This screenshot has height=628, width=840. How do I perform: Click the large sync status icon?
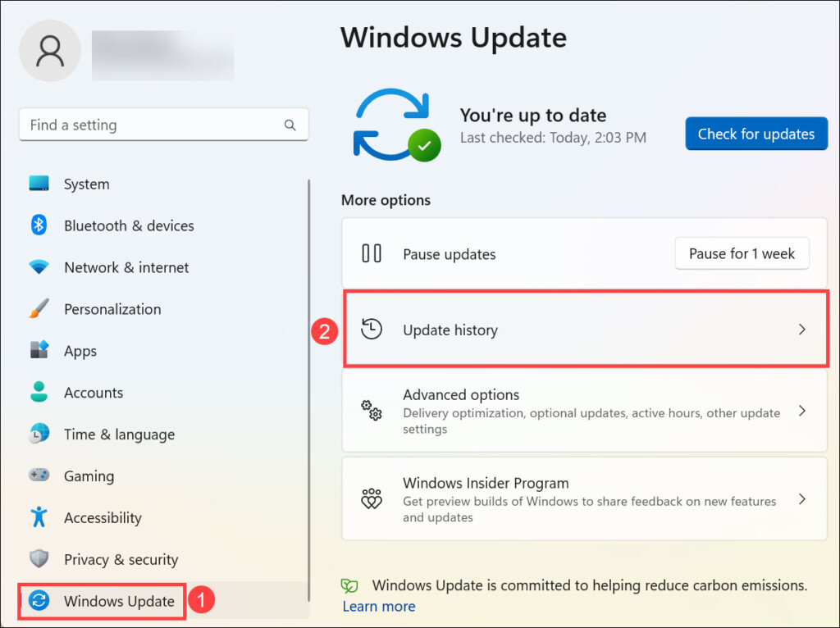[x=397, y=125]
